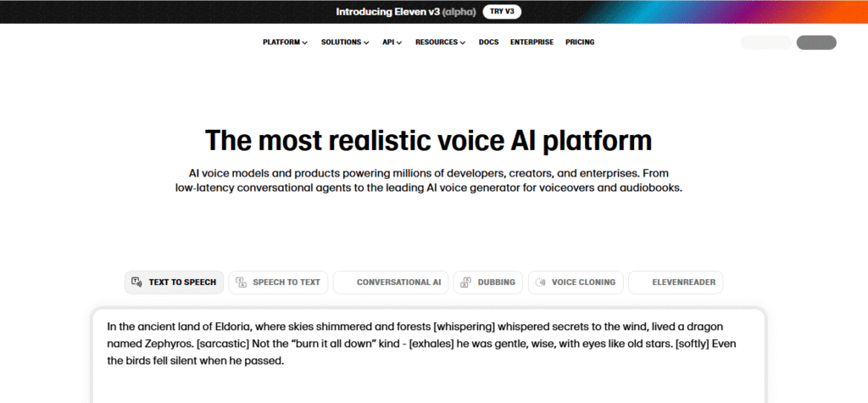
Task: Click the [exhales] tag in the text
Action: pyautogui.click(x=431, y=344)
